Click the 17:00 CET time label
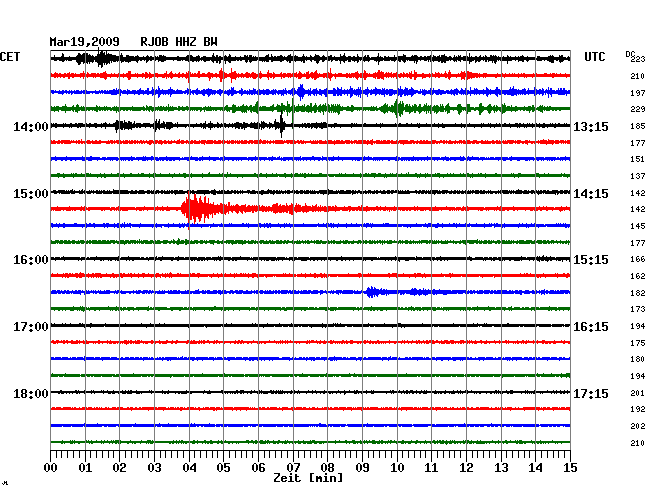Image resolution: width=650 pixels, height=494 pixels. 31,327
